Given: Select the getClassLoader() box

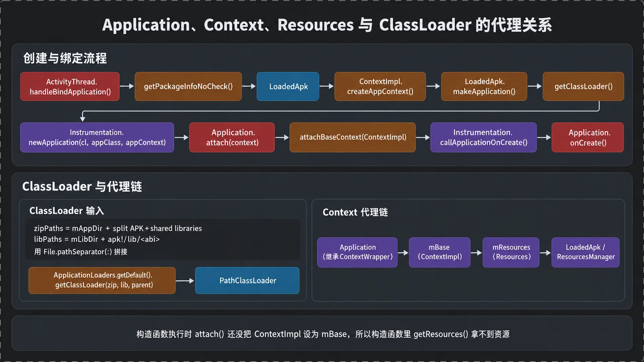Looking at the screenshot, I should point(583,87).
